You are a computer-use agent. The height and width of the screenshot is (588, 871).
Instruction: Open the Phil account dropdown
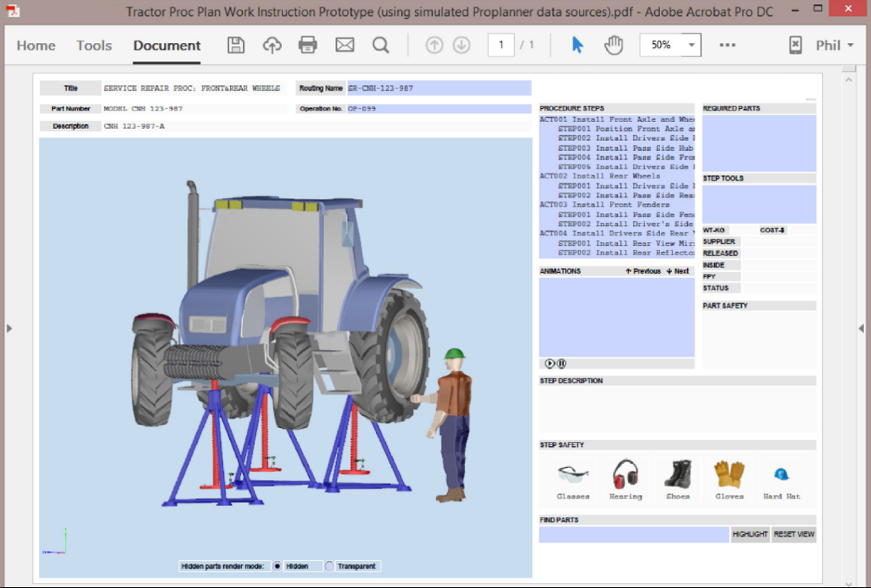click(x=834, y=45)
